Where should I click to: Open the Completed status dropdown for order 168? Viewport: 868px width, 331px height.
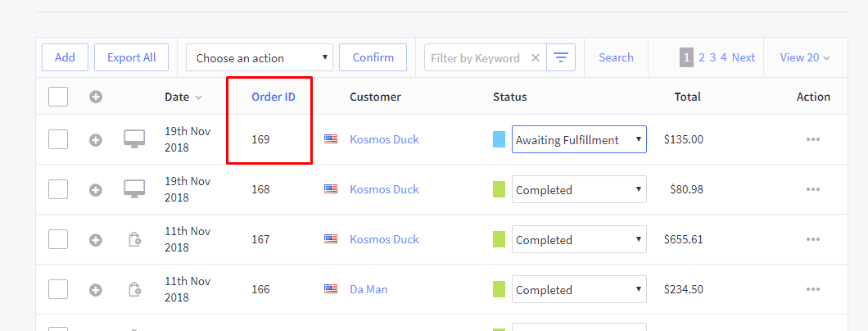pos(579,189)
